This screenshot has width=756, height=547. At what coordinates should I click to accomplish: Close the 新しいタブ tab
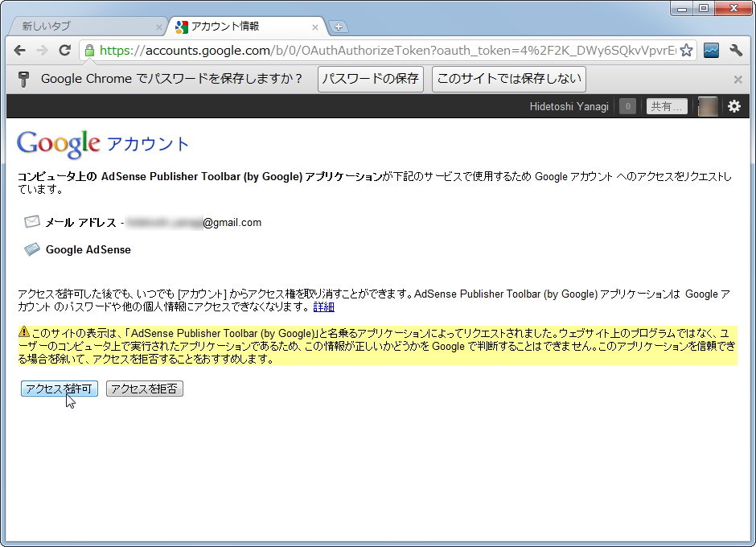158,27
